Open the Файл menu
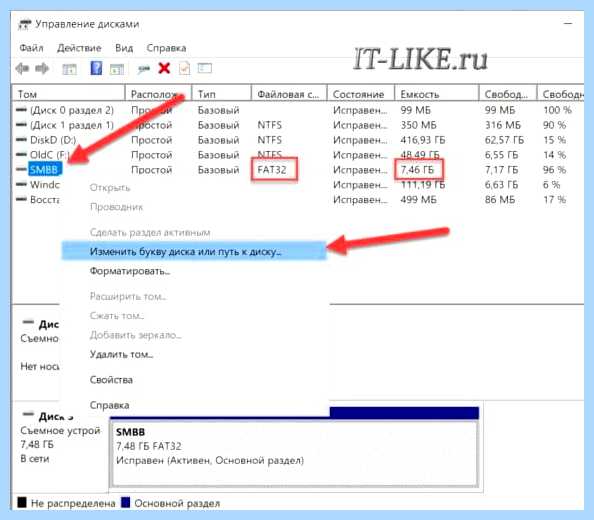Viewport: 594px width, 520px height. click(x=31, y=48)
